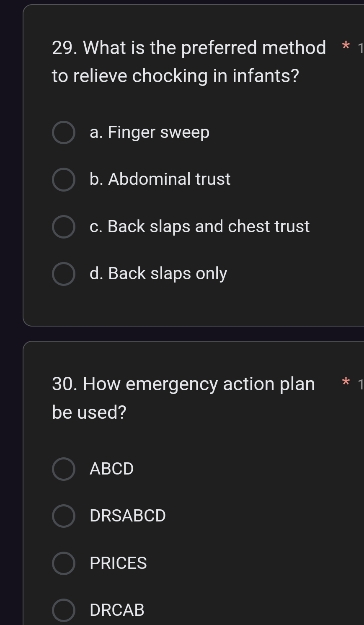Select the ABCD radio button
This screenshot has height=625, width=364.
coord(64,469)
